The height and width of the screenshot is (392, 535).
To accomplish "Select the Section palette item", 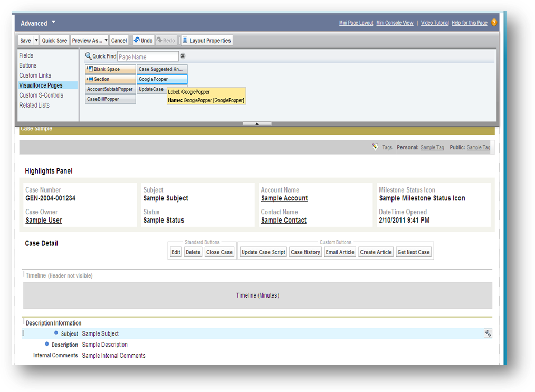I will (x=110, y=79).
